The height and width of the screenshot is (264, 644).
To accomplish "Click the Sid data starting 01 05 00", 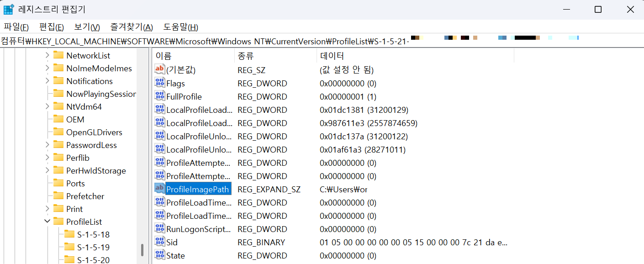I will [x=413, y=242].
